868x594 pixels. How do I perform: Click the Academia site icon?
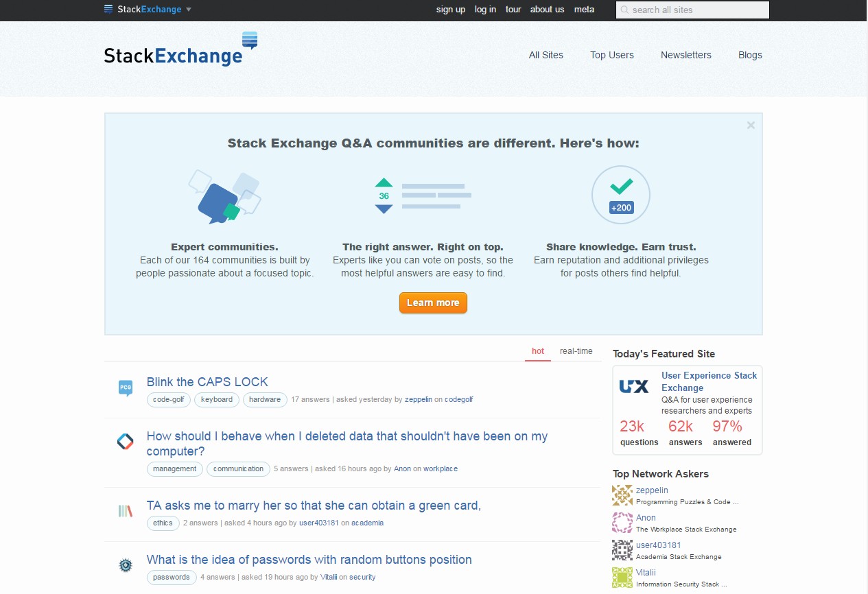point(125,511)
